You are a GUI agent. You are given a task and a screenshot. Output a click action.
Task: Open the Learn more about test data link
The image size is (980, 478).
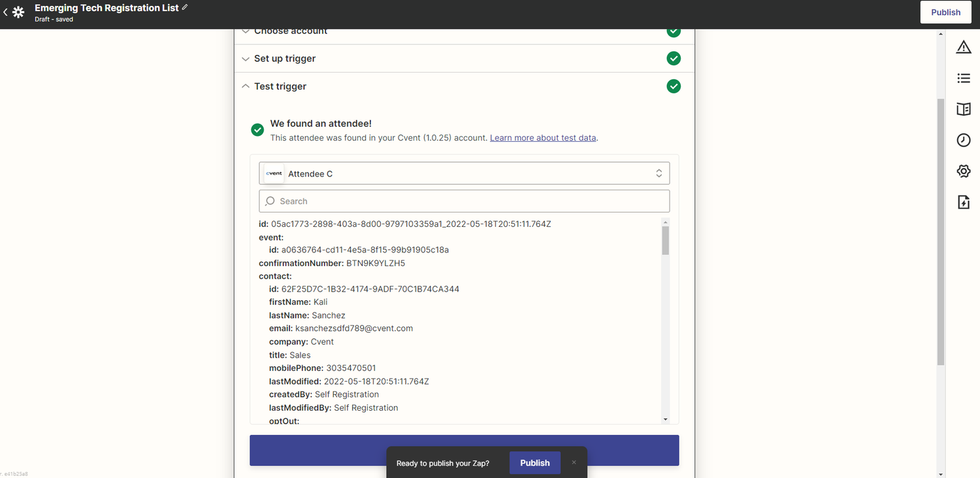(x=542, y=137)
